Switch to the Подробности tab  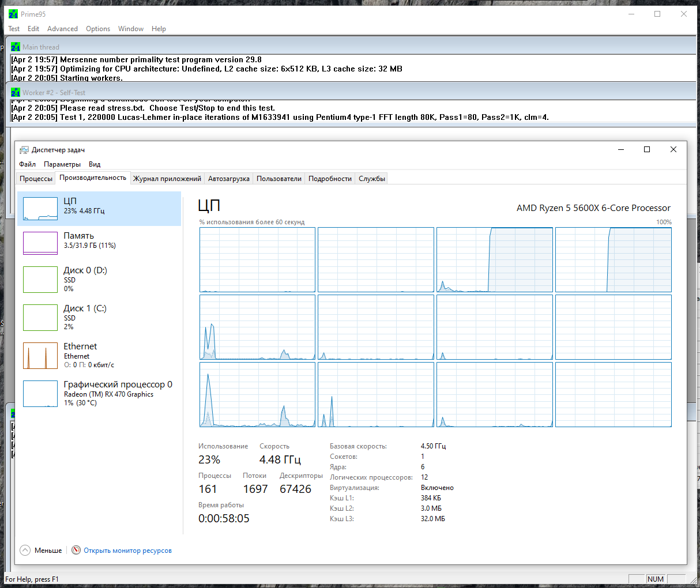pos(330,179)
